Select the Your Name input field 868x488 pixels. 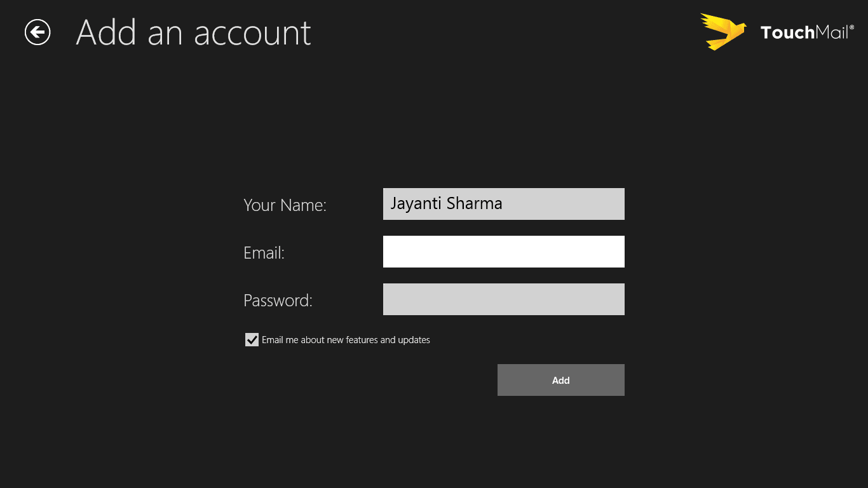tap(504, 204)
